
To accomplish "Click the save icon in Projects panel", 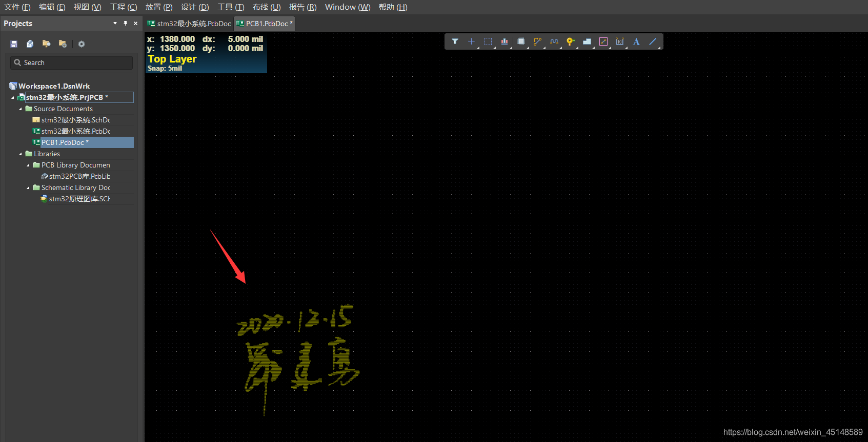I will coord(14,44).
